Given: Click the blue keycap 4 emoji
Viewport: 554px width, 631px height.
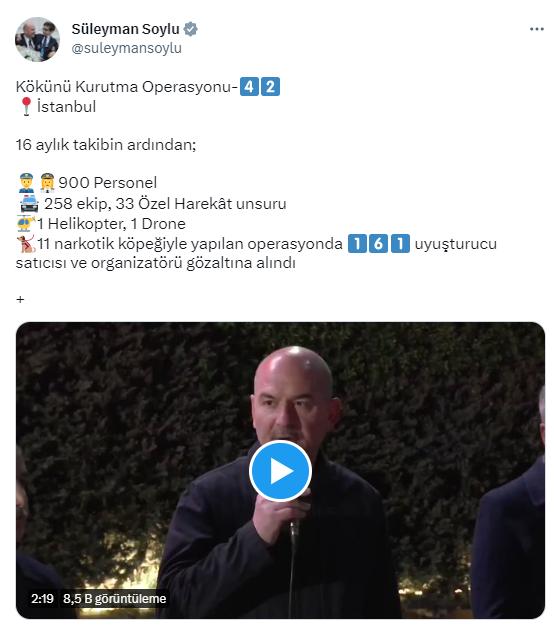Looking at the screenshot, I should (249, 87).
